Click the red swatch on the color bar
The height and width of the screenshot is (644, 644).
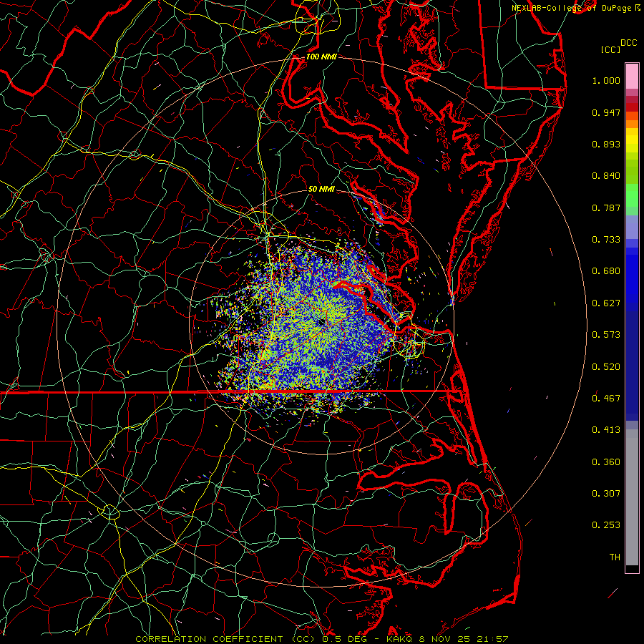632,107
